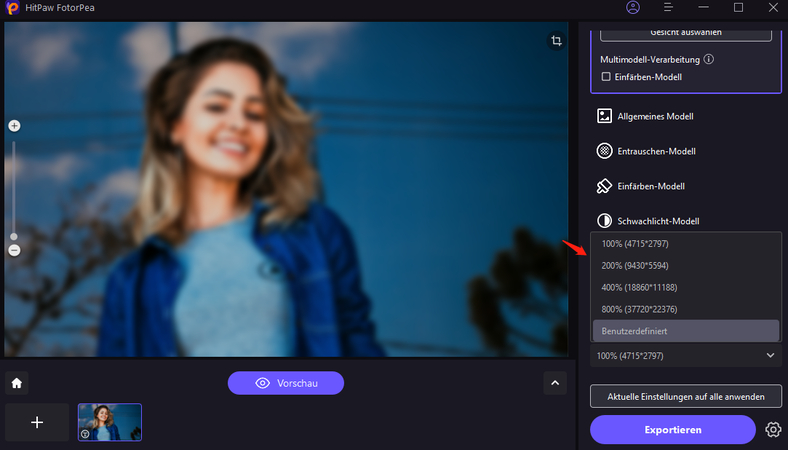This screenshot has height=450, width=788.
Task: Choose 400% (18860*11188) scale option
Action: pyautogui.click(x=686, y=288)
